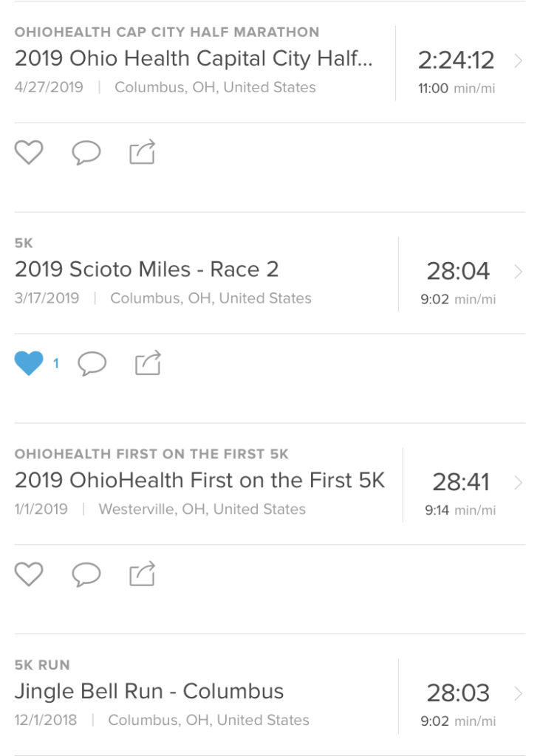Like the First on the First 5K result
This screenshot has height=756, width=540.
pyautogui.click(x=29, y=574)
